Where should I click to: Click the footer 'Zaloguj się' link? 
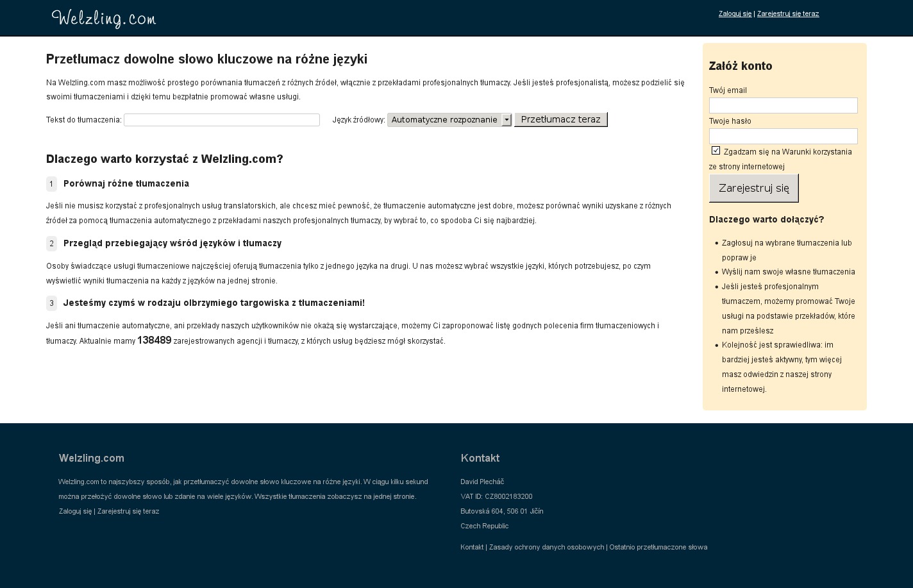click(75, 511)
